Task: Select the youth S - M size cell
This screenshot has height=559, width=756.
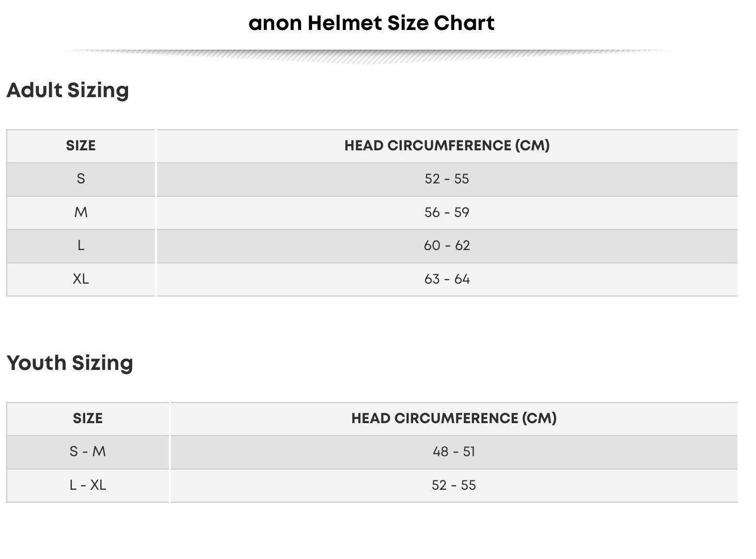Action: click(x=88, y=452)
